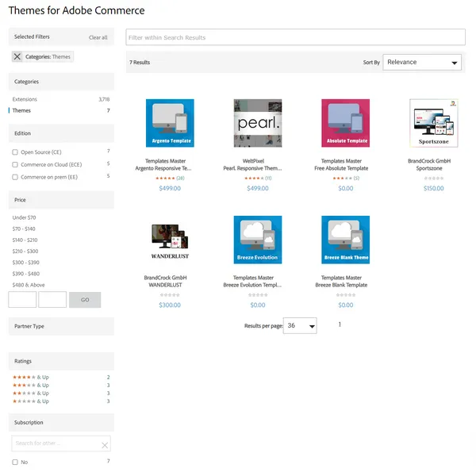Collapse the Ratings filter section
Viewport: 476px width, 476px height.
point(61,361)
